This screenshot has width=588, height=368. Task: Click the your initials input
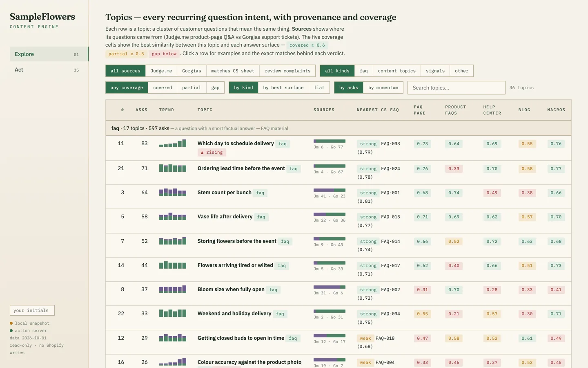[32, 310]
